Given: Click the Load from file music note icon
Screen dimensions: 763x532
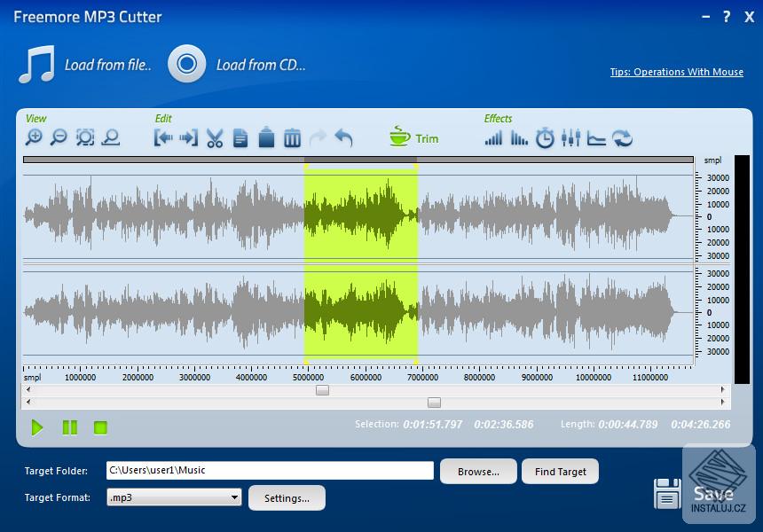Looking at the screenshot, I should tap(36, 64).
